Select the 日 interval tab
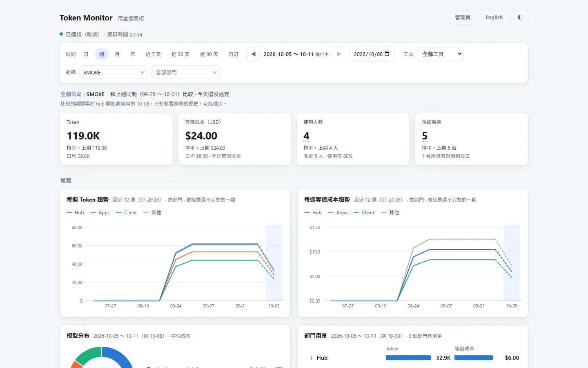The image size is (588, 368). (86, 54)
